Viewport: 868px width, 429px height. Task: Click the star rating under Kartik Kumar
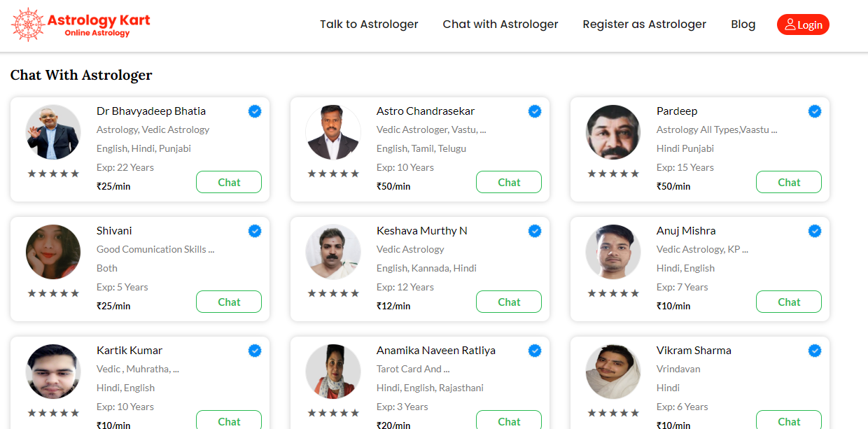[x=53, y=413]
